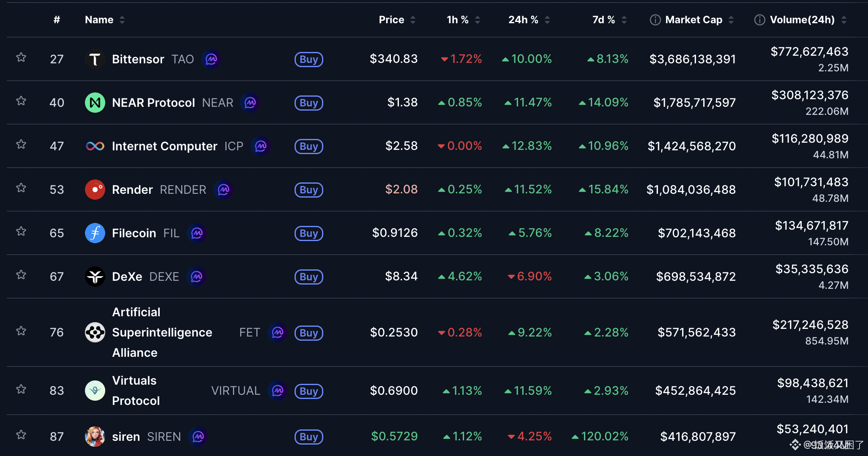Image resolution: width=868 pixels, height=456 pixels.
Task: Click the Internet Computer infinity logo
Action: tap(95, 146)
